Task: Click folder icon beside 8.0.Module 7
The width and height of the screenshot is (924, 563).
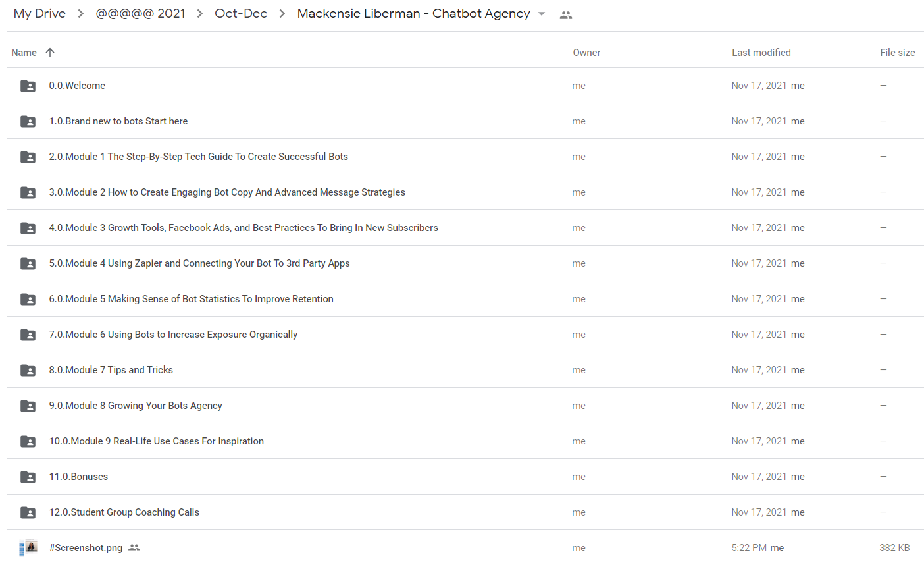Action: (x=28, y=370)
